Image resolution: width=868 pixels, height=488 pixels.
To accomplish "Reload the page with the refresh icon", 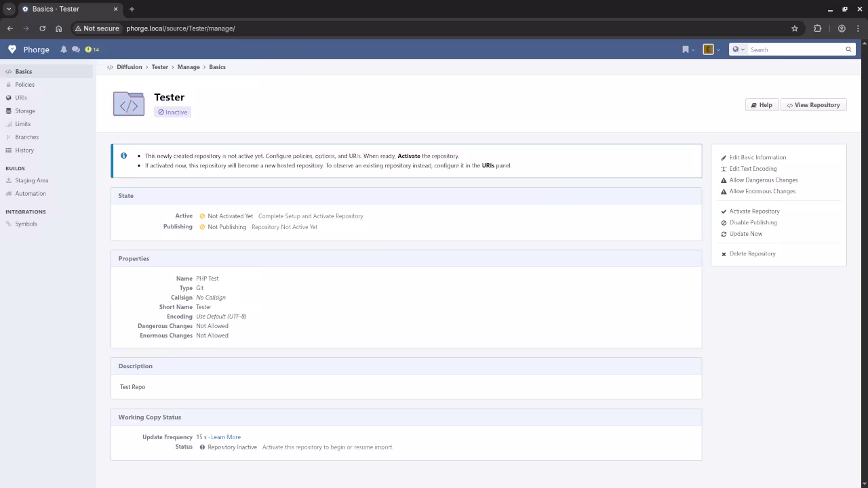I will coord(42,28).
